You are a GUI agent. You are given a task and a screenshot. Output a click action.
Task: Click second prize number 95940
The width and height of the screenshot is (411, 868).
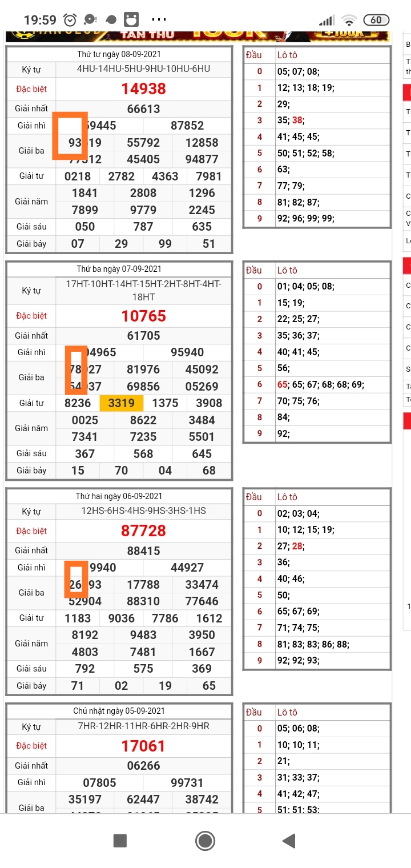point(187,352)
